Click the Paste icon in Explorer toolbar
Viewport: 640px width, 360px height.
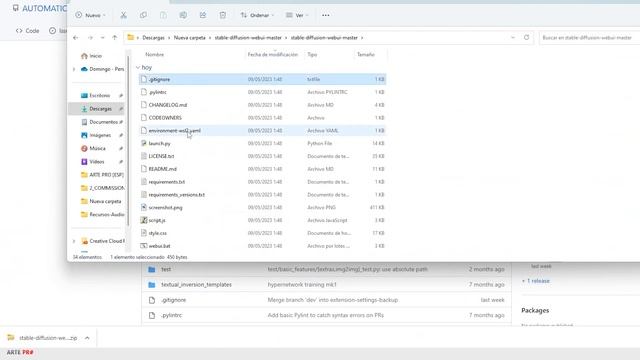163,15
